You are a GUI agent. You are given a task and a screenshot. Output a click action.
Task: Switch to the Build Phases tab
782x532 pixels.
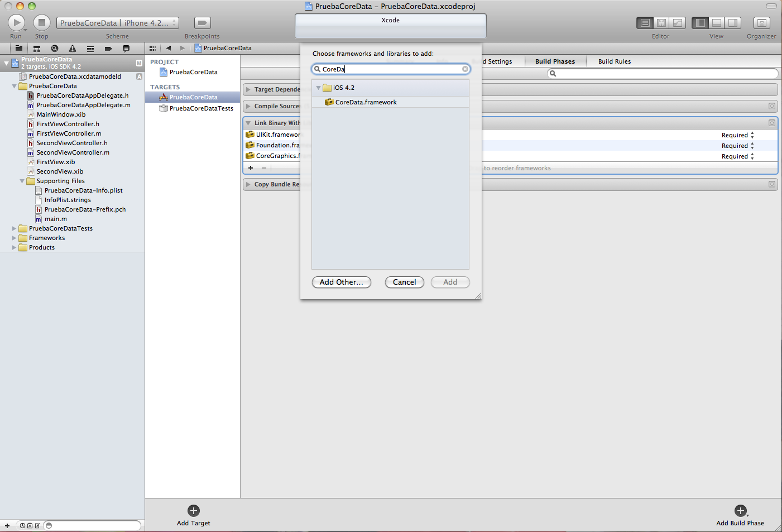(555, 61)
